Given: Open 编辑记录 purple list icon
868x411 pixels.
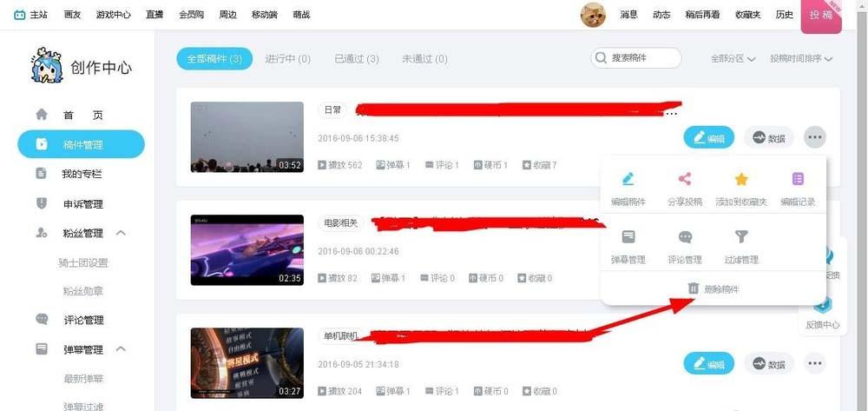Looking at the screenshot, I should point(797,180).
